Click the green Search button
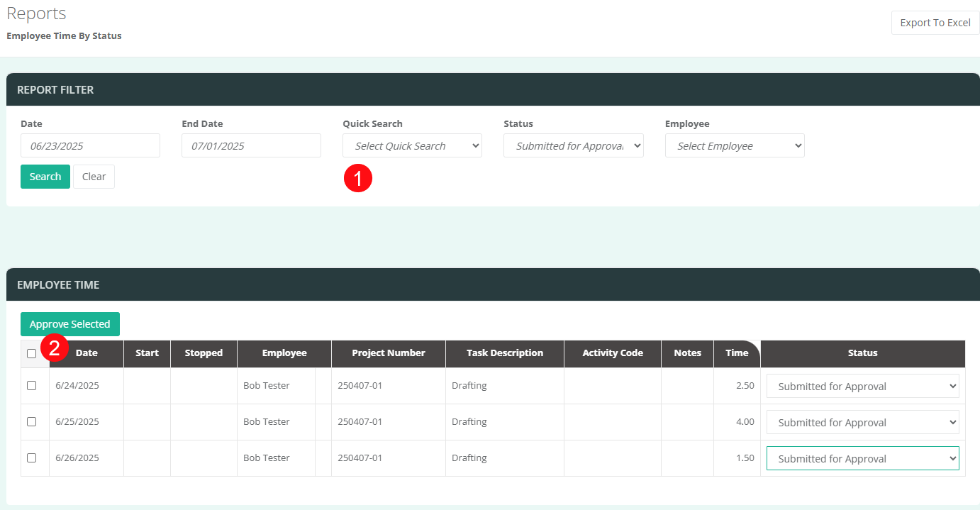980x510 pixels. pyautogui.click(x=45, y=177)
